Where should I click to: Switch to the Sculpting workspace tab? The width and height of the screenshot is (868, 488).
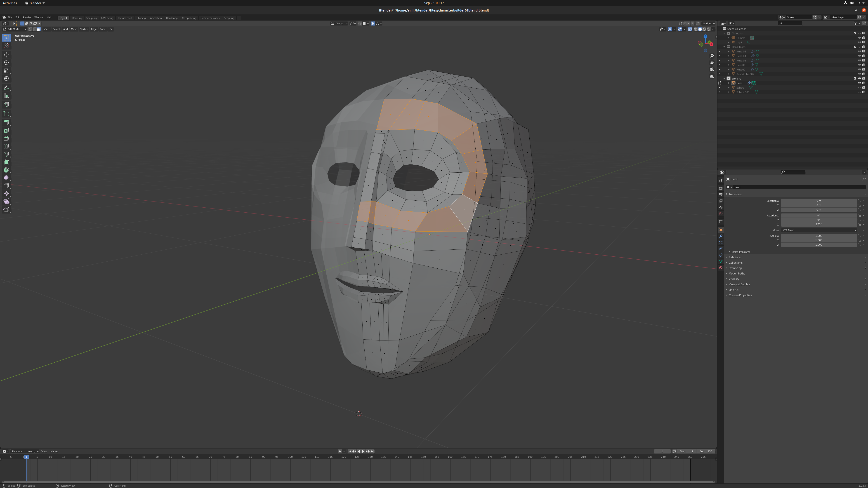91,18
